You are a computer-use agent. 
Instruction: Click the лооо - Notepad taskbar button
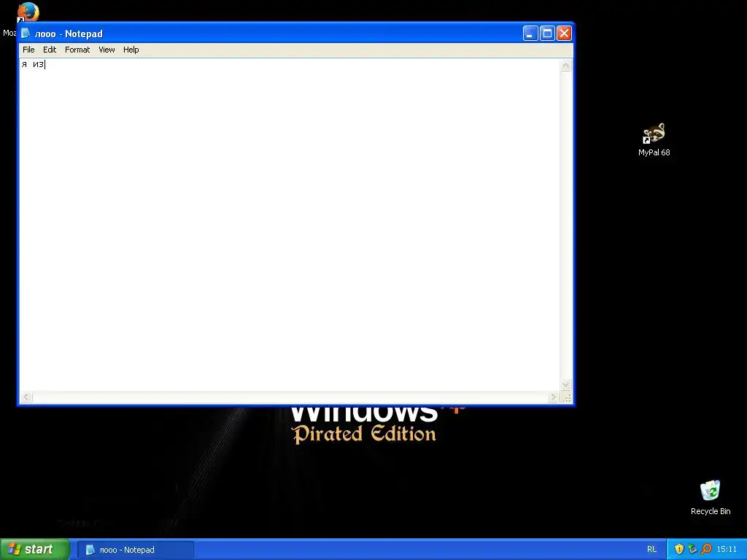[x=136, y=550]
